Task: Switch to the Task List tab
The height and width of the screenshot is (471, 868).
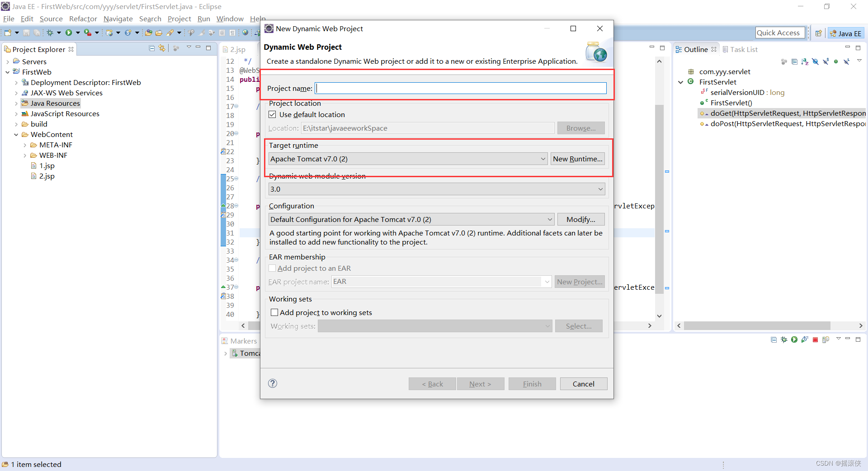Action: [740, 49]
